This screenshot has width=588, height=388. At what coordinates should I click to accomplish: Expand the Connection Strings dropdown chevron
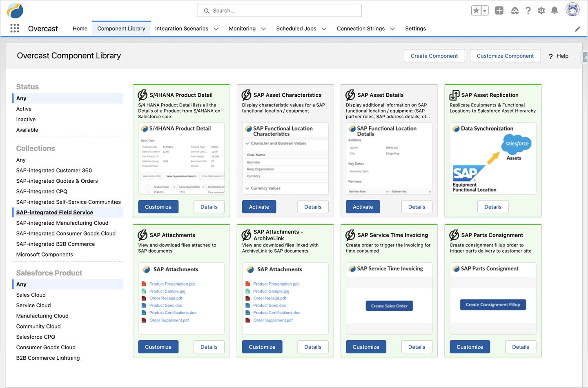tap(392, 29)
